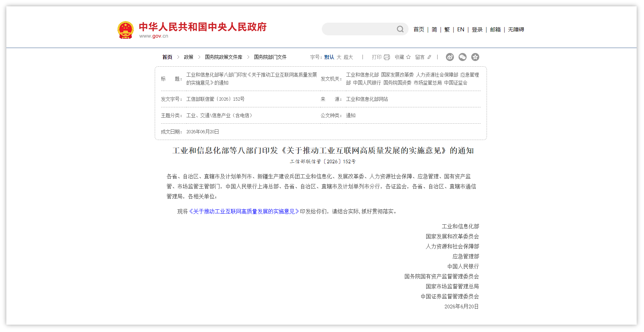Open 首页 in top navigation
644x332 pixels.
coord(419,29)
